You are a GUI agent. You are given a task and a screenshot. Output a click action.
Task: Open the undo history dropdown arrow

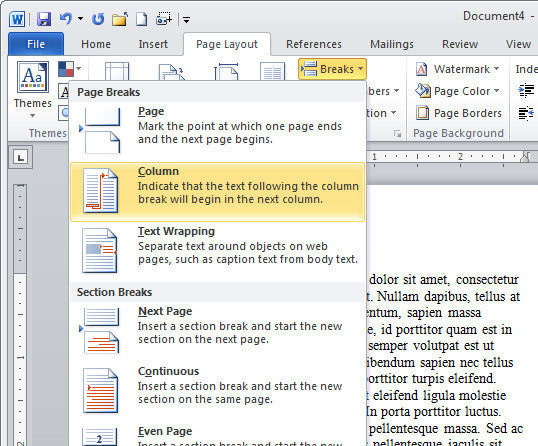tap(80, 19)
